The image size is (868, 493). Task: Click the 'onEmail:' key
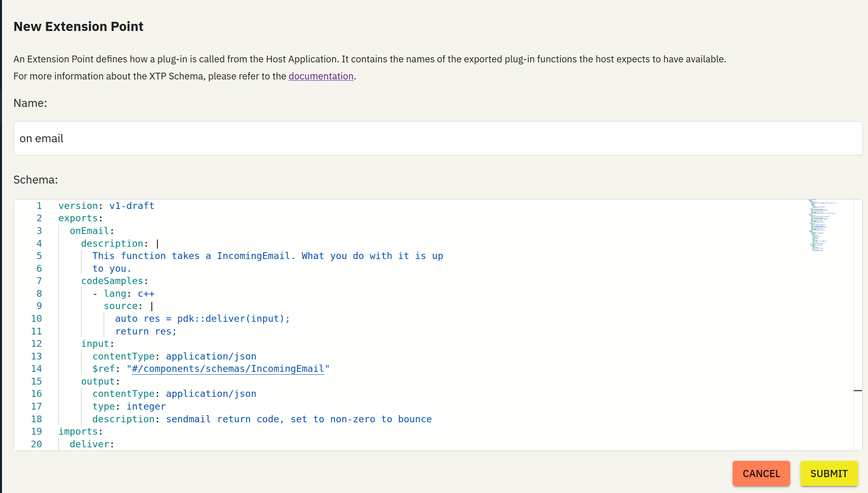[92, 231]
